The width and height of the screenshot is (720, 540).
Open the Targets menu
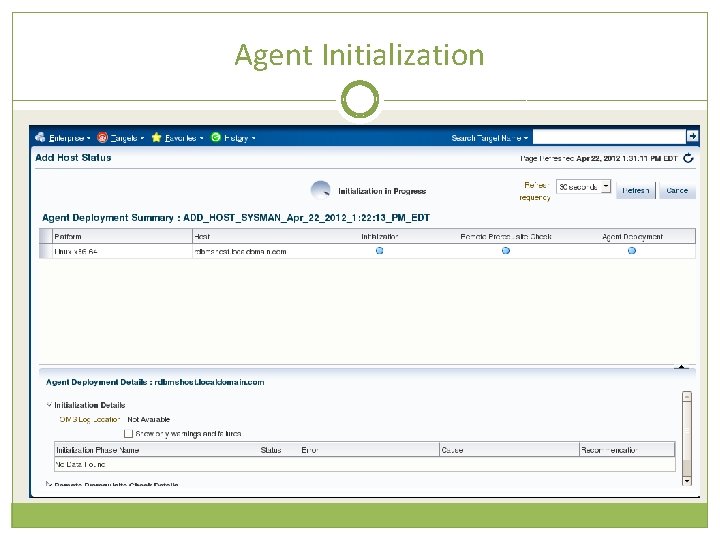(x=127, y=138)
